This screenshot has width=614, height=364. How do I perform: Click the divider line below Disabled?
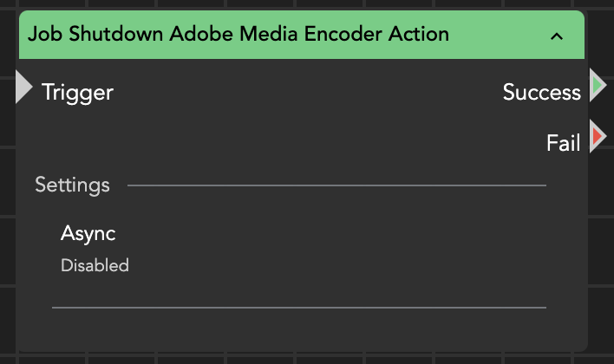[x=298, y=307]
